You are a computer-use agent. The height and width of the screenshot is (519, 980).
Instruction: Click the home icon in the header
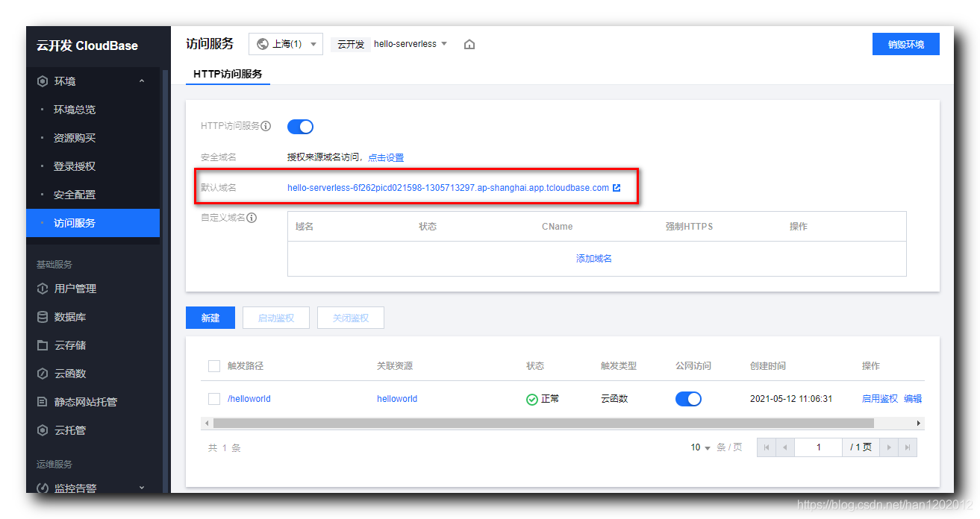(x=469, y=44)
